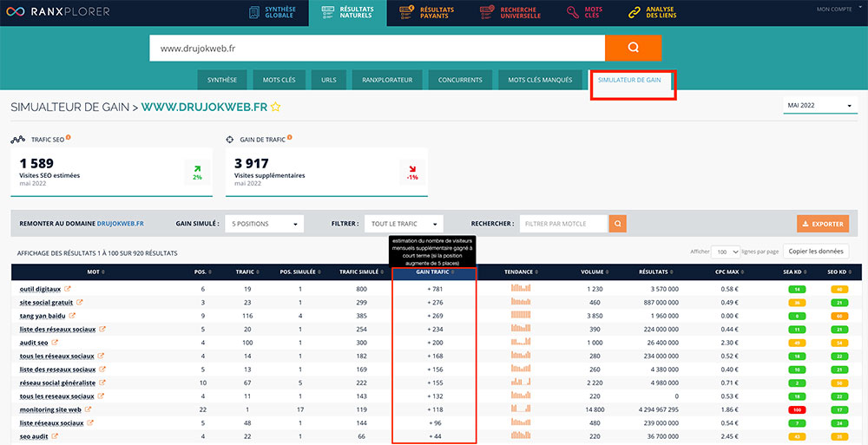Image resolution: width=868 pixels, height=445 pixels.
Task: Click info icon beside Gain de Trafic
Action: 290,137
